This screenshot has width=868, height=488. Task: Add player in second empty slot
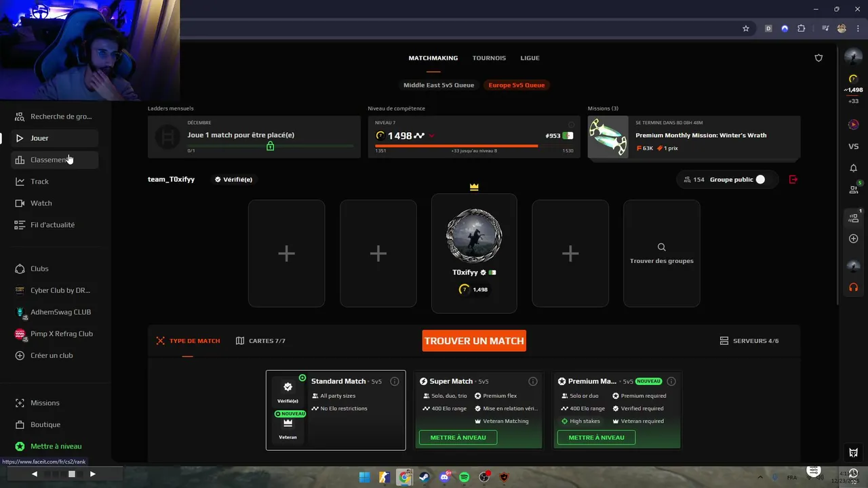(378, 253)
